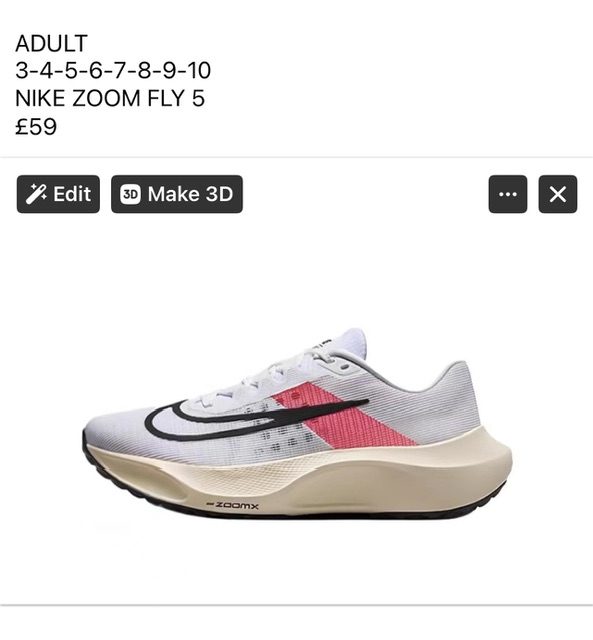Tap the 3D badge icon
Viewport: 593px width, 640px height.
point(131,194)
